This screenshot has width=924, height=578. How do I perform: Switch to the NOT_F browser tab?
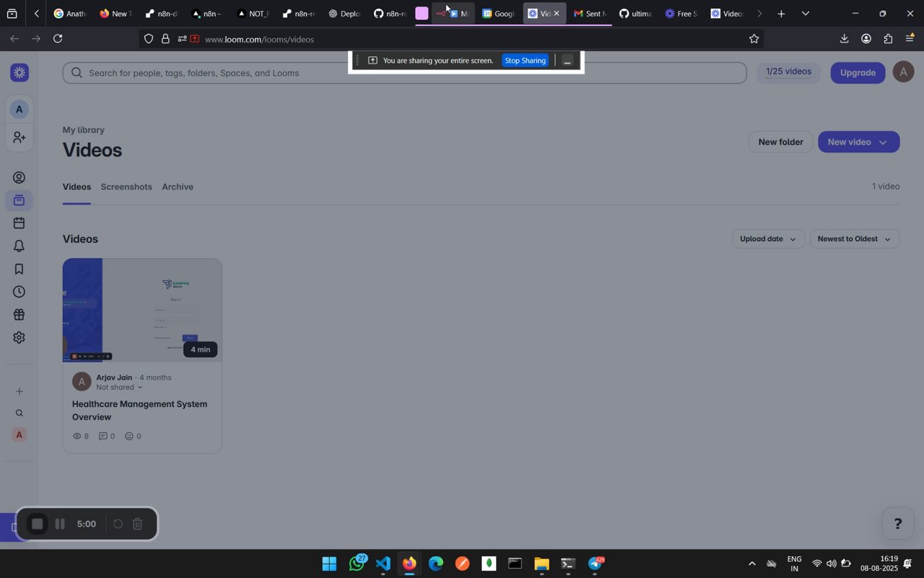click(253, 14)
